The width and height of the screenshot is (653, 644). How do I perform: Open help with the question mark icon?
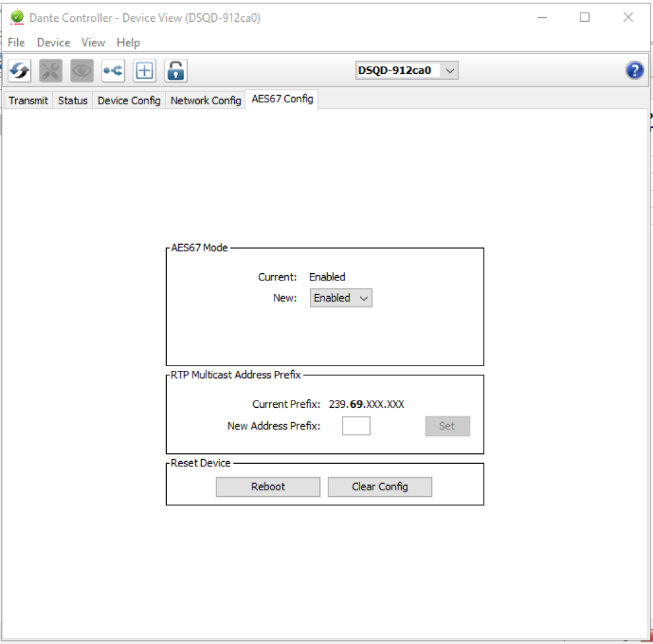click(x=635, y=71)
